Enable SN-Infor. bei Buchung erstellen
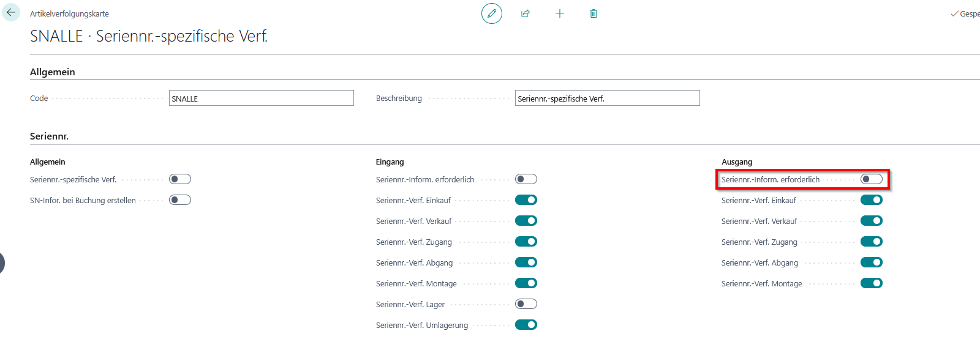 pyautogui.click(x=180, y=200)
